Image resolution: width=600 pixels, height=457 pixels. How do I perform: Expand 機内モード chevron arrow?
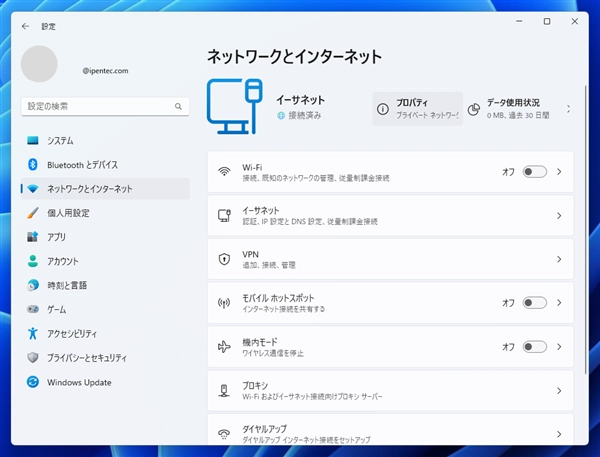point(559,347)
